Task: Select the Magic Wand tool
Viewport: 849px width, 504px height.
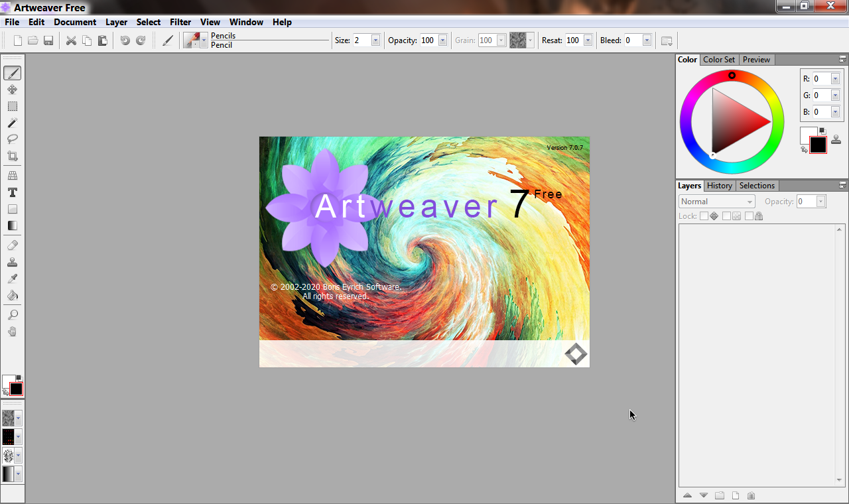Action: pyautogui.click(x=12, y=123)
